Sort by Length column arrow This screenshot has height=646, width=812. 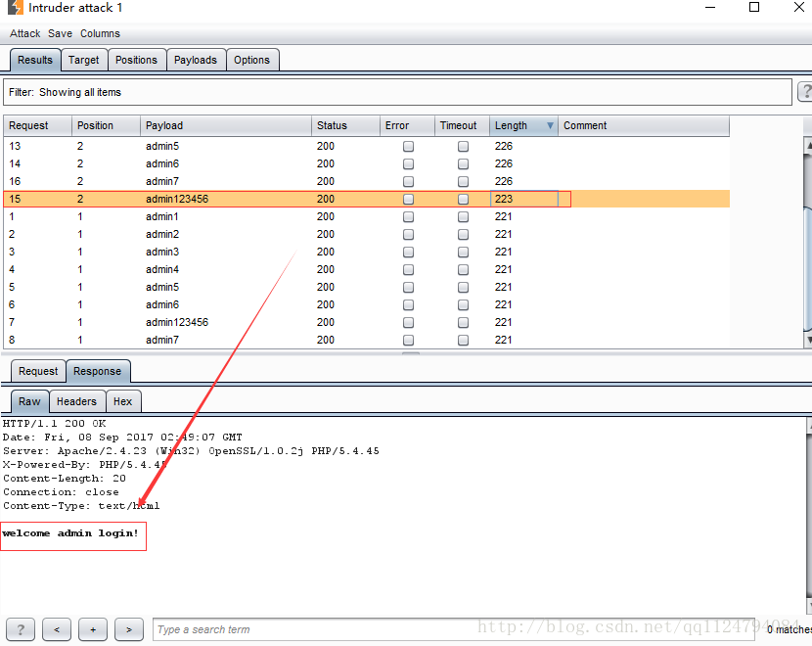click(x=550, y=125)
